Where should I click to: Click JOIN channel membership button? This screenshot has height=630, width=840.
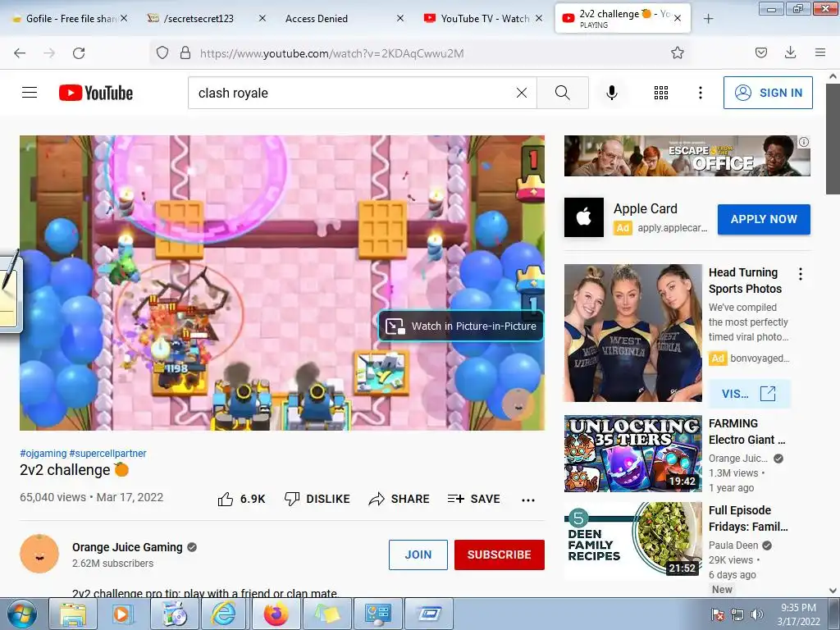tap(418, 555)
